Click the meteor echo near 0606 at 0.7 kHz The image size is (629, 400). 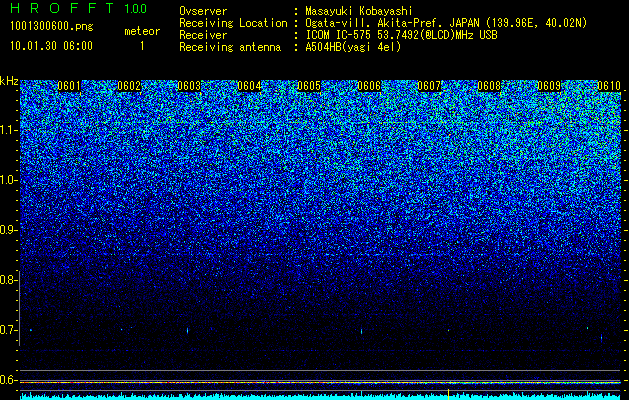pos(361,331)
